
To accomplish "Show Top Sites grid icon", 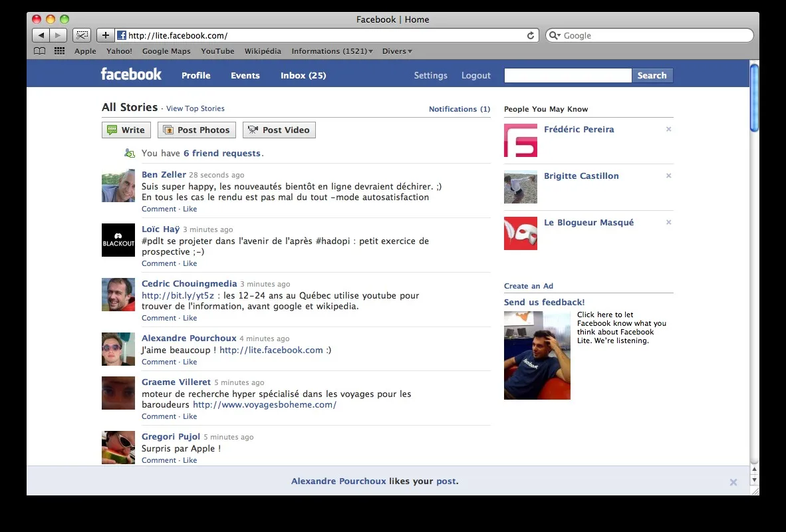I will click(59, 51).
